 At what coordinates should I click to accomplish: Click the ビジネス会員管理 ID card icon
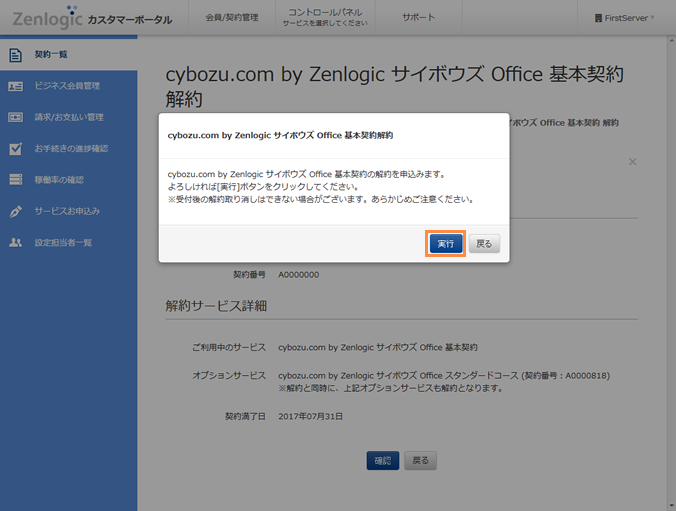[x=16, y=86]
